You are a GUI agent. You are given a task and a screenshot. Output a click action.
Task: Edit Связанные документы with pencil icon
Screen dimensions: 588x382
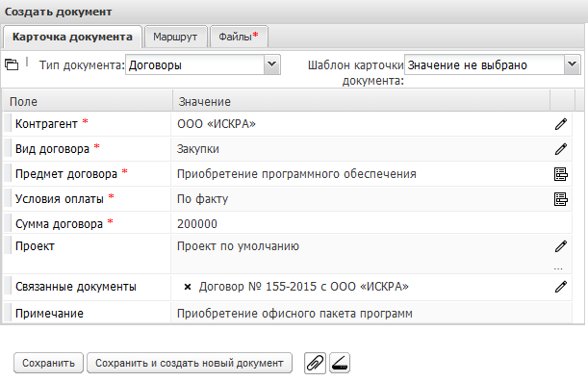(x=561, y=287)
